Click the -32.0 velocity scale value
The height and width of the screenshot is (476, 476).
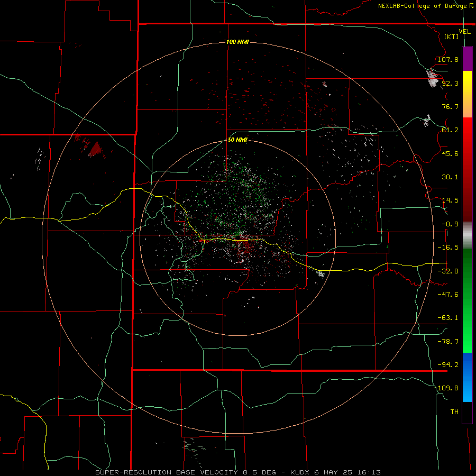point(448,271)
